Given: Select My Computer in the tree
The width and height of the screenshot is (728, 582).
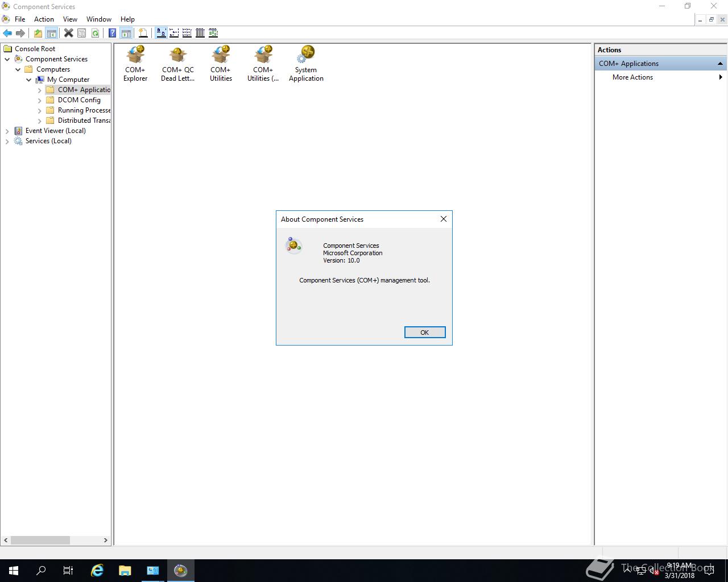Looking at the screenshot, I should pos(68,80).
